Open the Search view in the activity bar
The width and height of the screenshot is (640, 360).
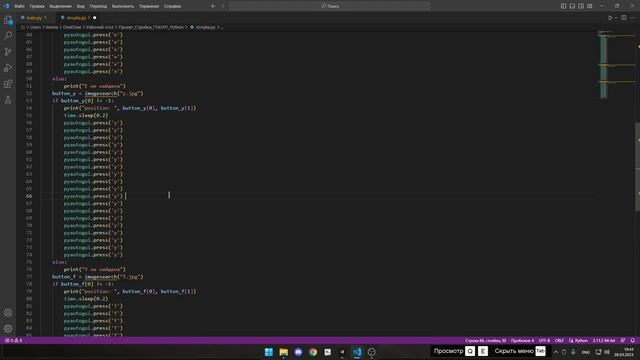[x=8, y=36]
